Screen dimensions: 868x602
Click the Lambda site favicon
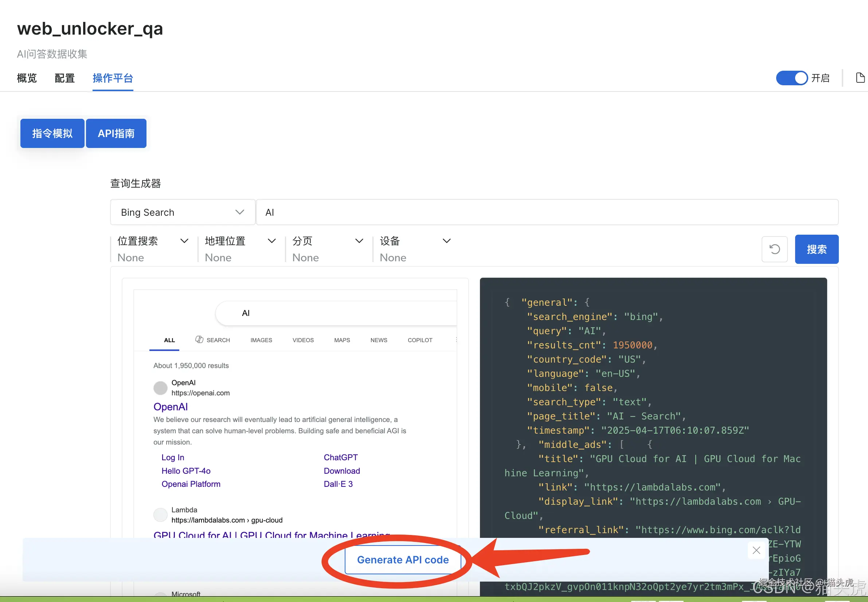[x=160, y=515]
